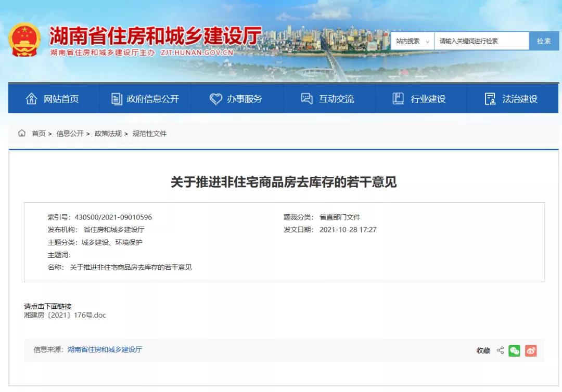Share the article via the Weibo icon
Image resolution: width=562 pixels, height=392 pixels.
[531, 351]
